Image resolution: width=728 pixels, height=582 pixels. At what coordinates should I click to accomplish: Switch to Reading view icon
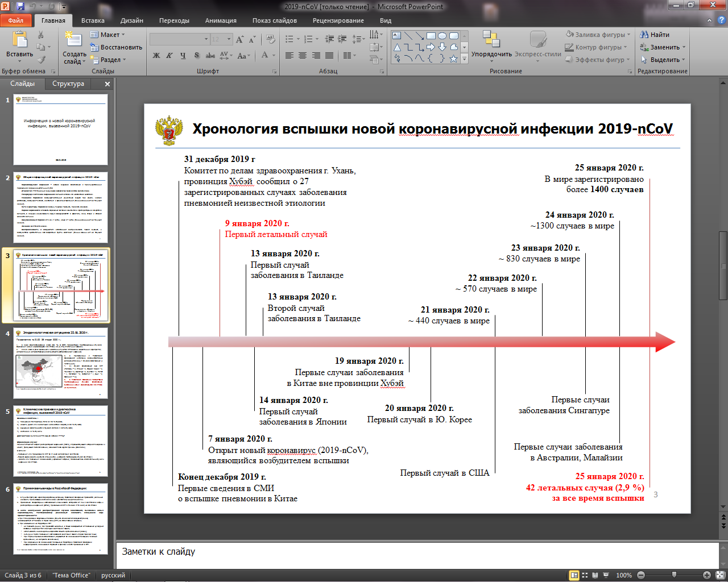(595, 575)
